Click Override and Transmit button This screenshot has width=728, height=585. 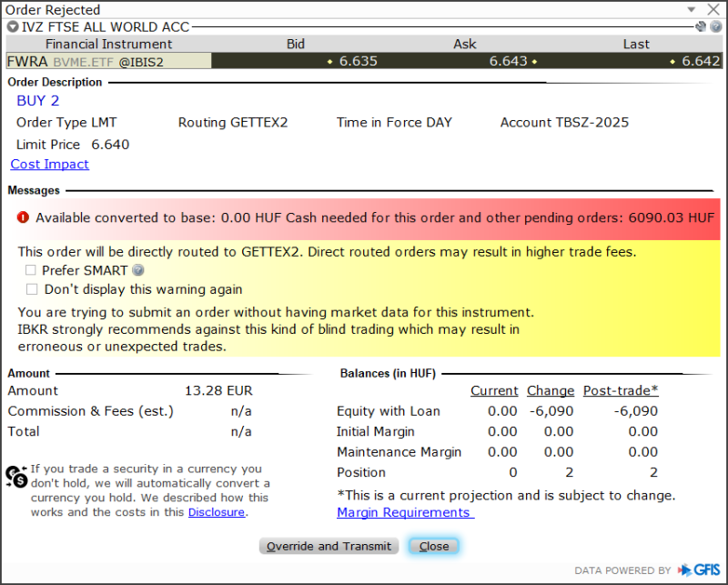pyautogui.click(x=329, y=546)
